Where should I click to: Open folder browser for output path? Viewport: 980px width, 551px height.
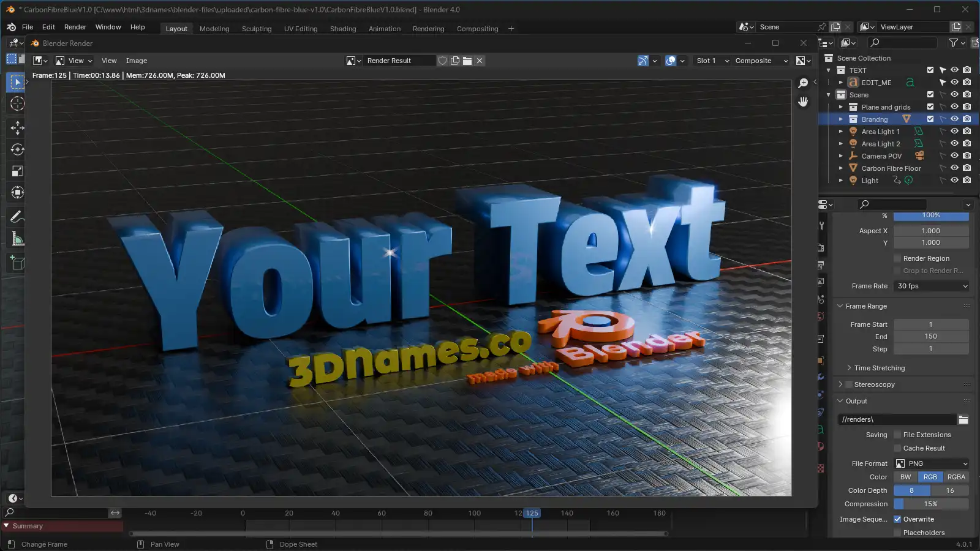point(963,419)
